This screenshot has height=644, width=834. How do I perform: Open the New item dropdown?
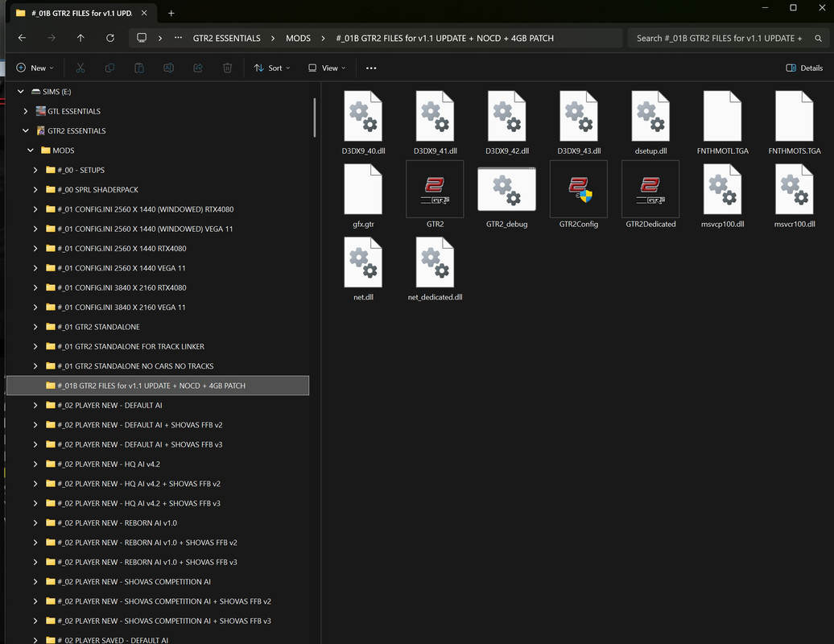[x=35, y=68]
